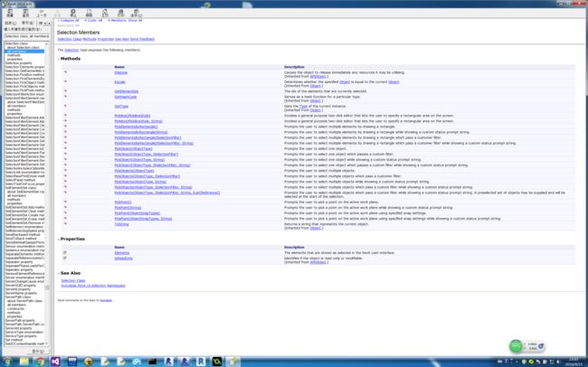Click the Stop toolbar icon
Image resolution: width=588 pixels, height=367 pixels.
(x=73, y=14)
